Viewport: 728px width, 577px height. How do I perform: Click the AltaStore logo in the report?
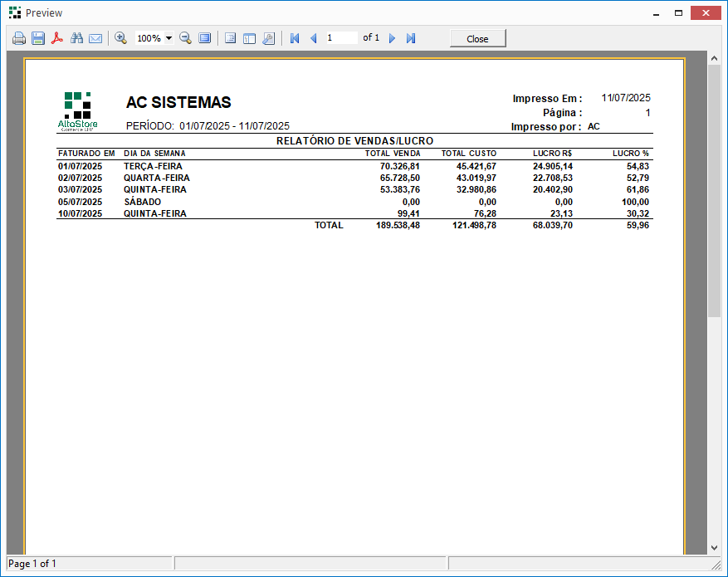pos(77,111)
